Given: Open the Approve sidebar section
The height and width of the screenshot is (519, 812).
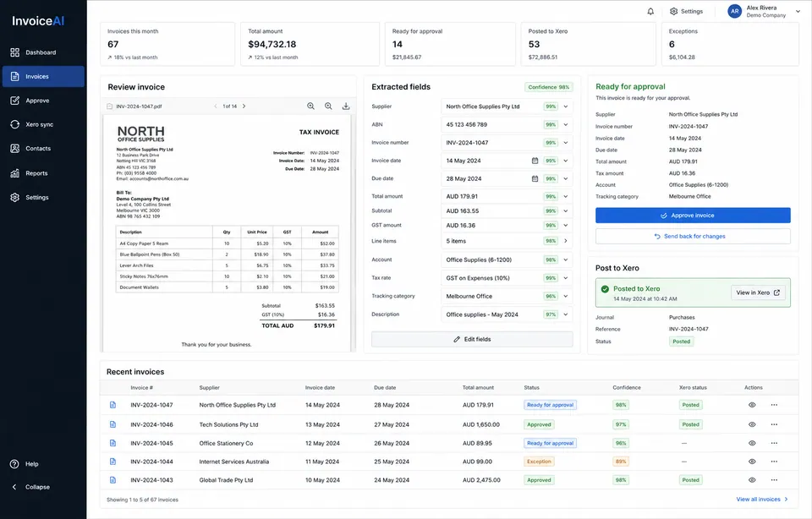Looking at the screenshot, I should 43,101.
